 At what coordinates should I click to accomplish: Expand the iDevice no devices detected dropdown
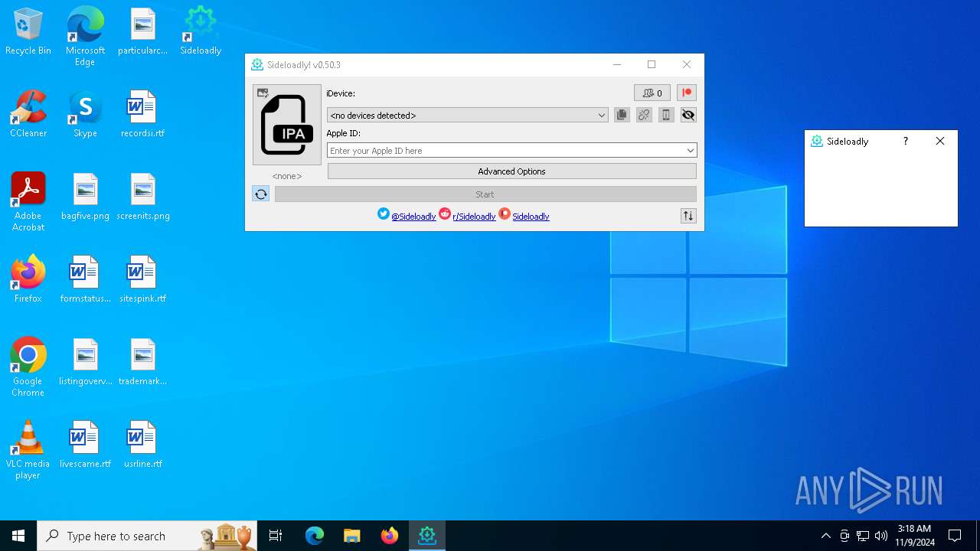point(467,115)
